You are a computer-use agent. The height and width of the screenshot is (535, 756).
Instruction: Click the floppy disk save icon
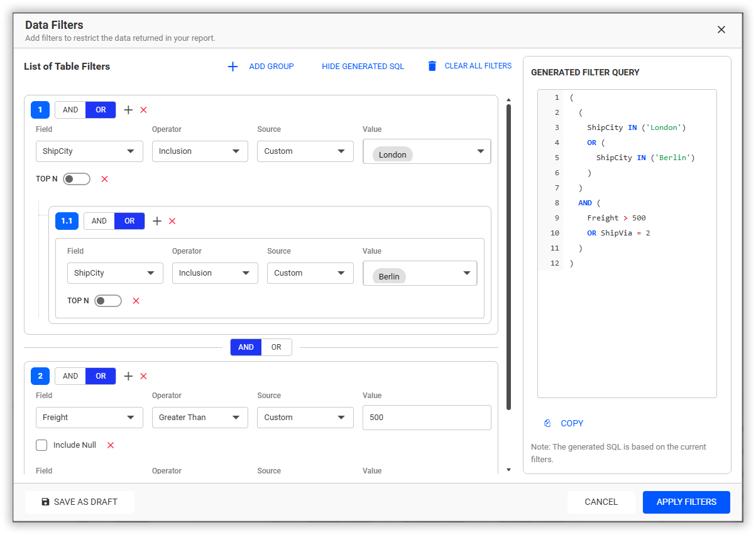[45, 502]
